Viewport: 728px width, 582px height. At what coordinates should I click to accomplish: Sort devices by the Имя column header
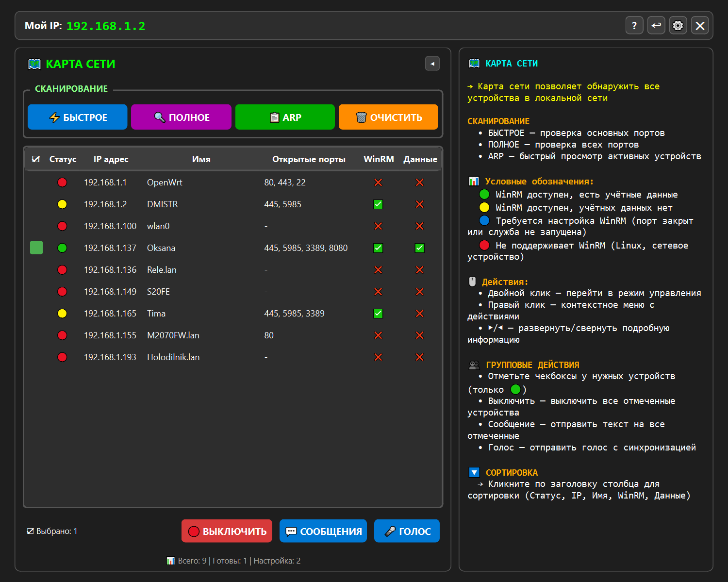pos(201,159)
